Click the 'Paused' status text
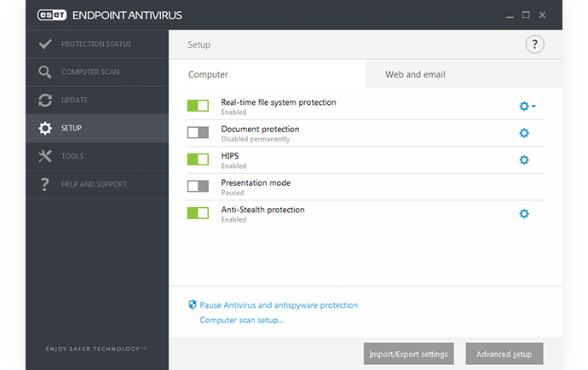The width and height of the screenshot is (588, 370). pos(233,193)
